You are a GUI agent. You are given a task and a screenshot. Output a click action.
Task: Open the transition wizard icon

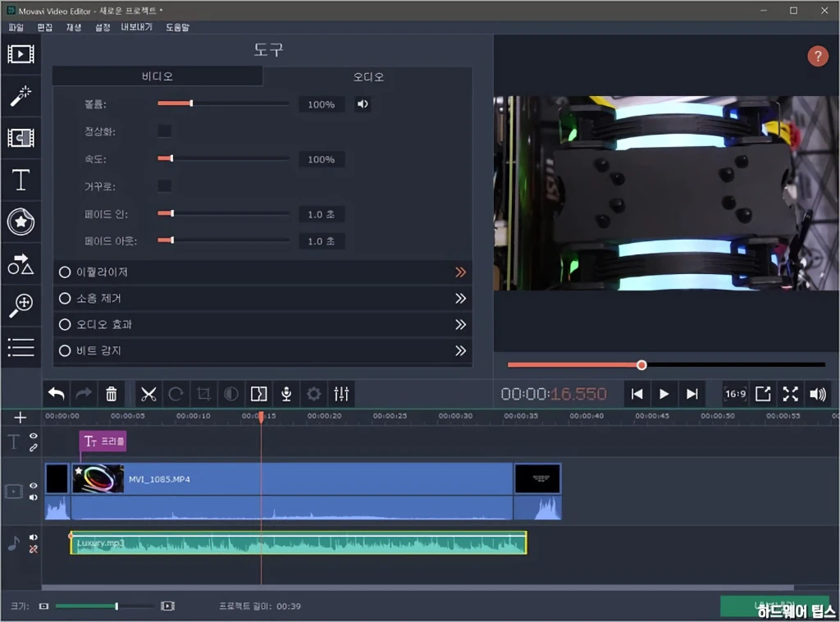[x=258, y=395]
